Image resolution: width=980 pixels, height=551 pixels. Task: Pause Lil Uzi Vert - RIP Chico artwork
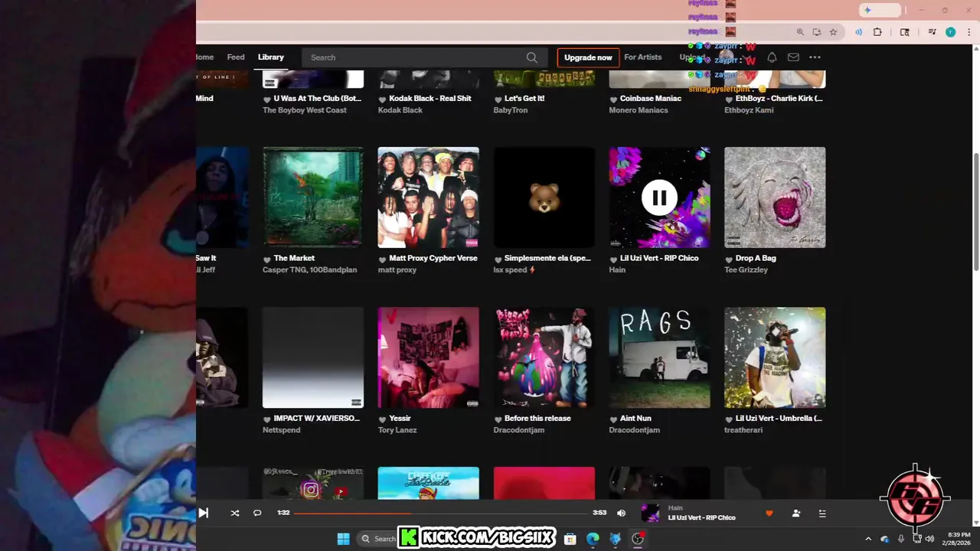click(659, 197)
